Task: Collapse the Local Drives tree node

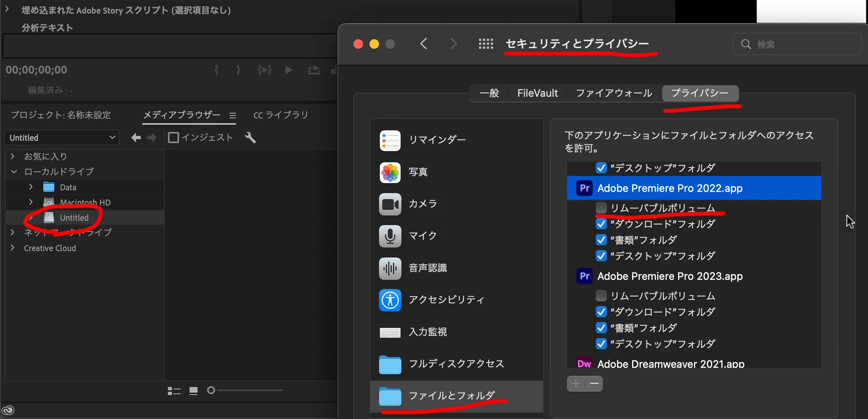Action: point(14,172)
